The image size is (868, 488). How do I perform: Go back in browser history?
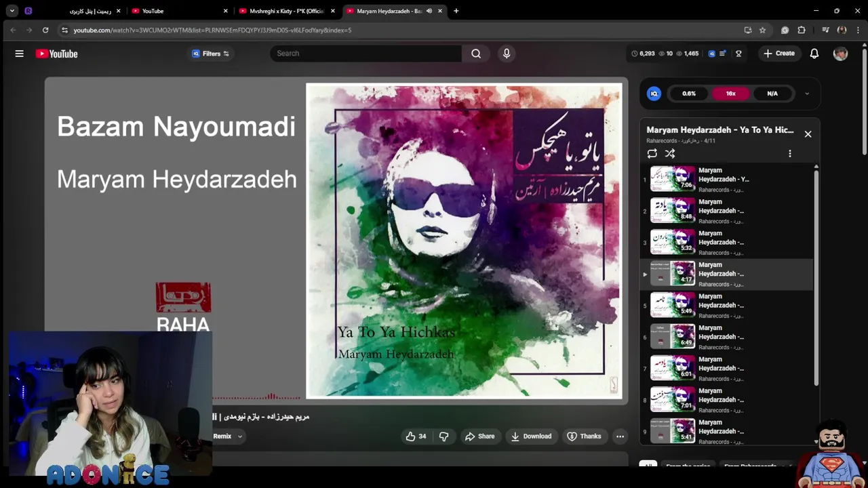point(13,30)
